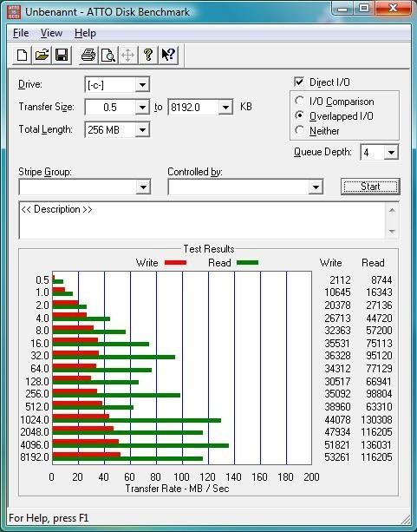Open the Transfer Size end dropdown (8192.0)

(x=225, y=108)
